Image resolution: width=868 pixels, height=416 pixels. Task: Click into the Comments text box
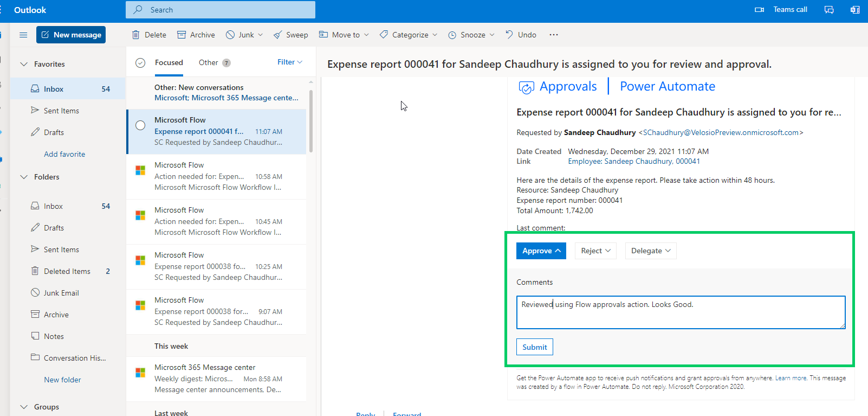click(x=680, y=312)
